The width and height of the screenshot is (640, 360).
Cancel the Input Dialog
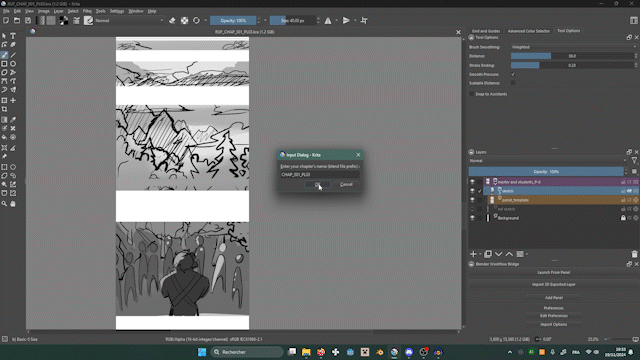[346, 184]
